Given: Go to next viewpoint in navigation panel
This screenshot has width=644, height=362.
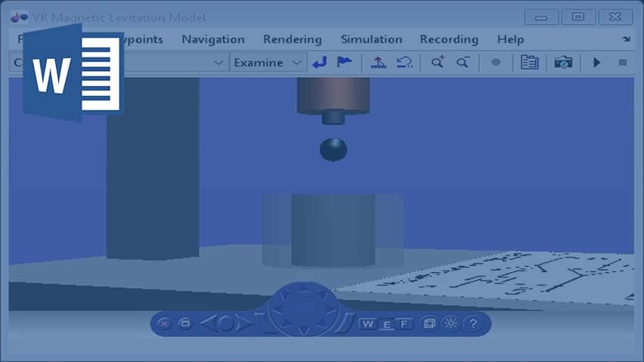Looking at the screenshot, I should (244, 323).
